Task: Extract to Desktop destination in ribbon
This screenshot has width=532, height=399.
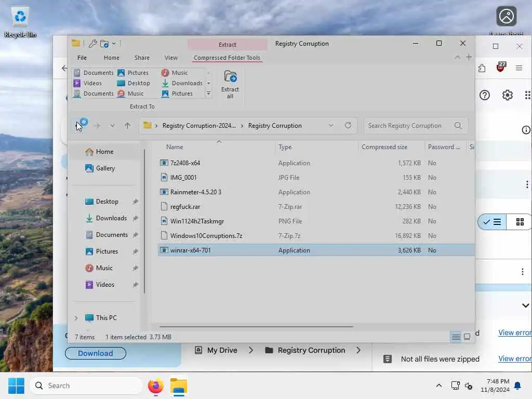Action: pyautogui.click(x=134, y=83)
